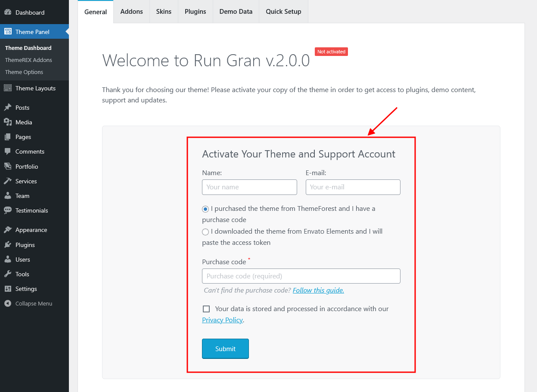Click the Testimonials chat icon

8,210
